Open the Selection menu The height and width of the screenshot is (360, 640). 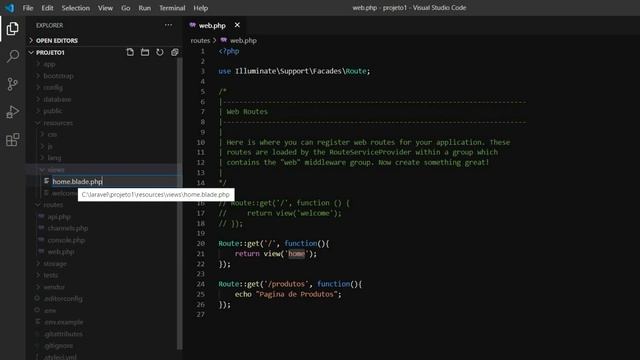click(76, 8)
